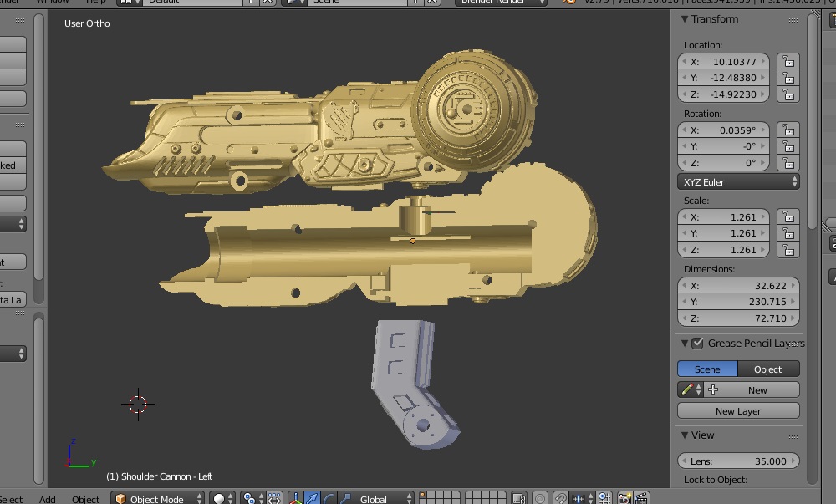
Task: Open the Global transform orientation dropdown
Action: (384, 499)
